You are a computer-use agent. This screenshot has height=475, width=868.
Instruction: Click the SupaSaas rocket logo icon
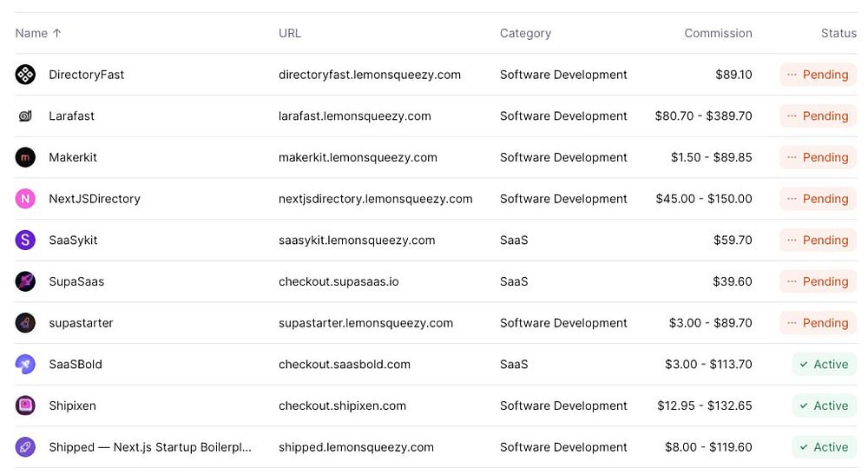click(x=25, y=281)
